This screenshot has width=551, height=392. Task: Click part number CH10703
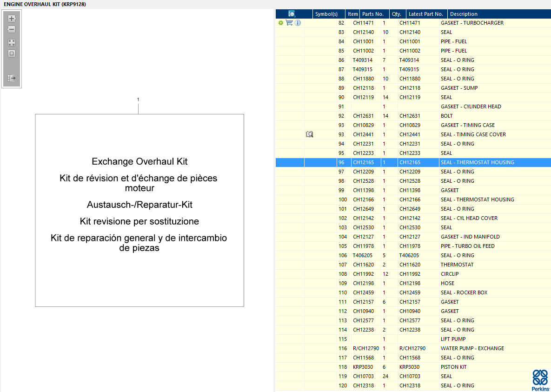363,376
